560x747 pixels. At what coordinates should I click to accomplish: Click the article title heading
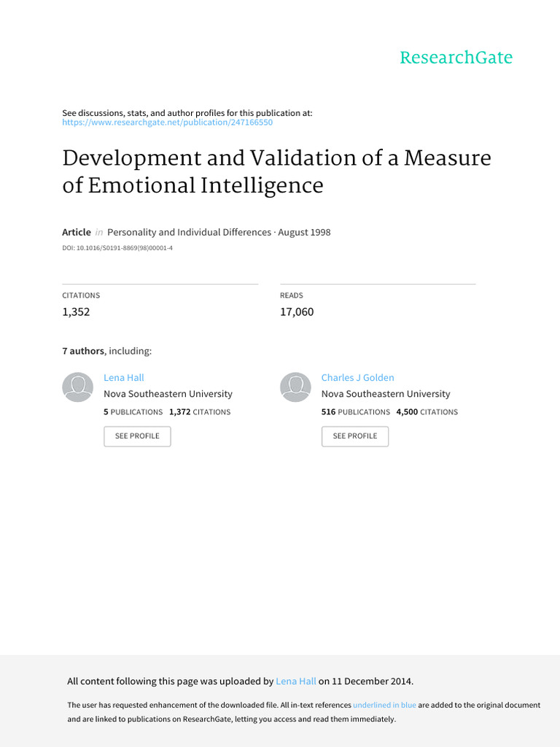[276, 171]
